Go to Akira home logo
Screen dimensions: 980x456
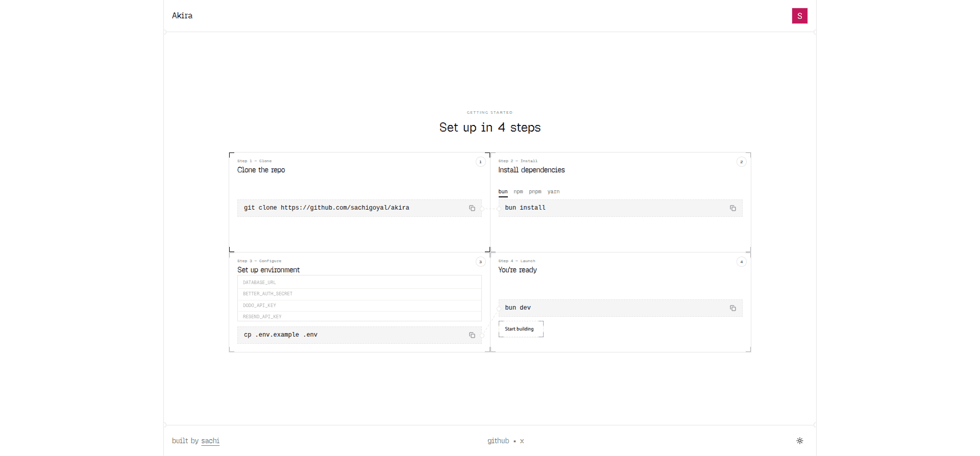pyautogui.click(x=182, y=16)
